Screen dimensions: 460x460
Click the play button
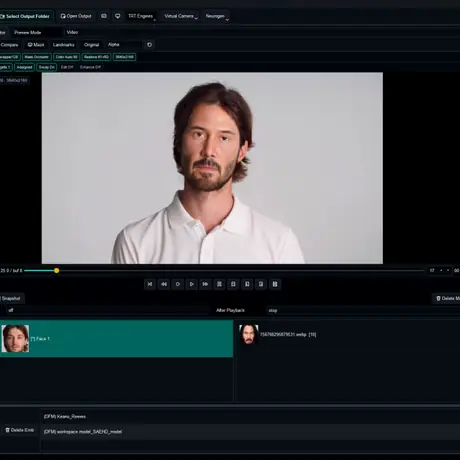[x=191, y=284]
